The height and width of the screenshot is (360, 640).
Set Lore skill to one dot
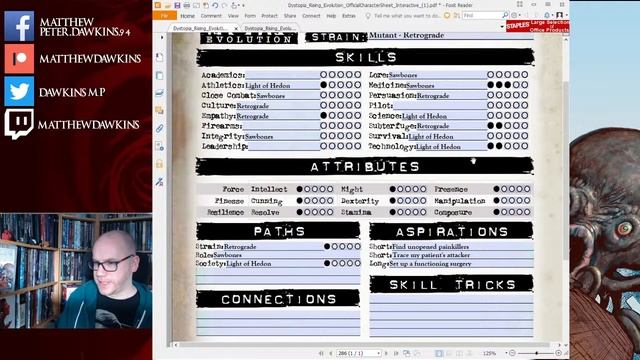pyautogui.click(x=490, y=75)
